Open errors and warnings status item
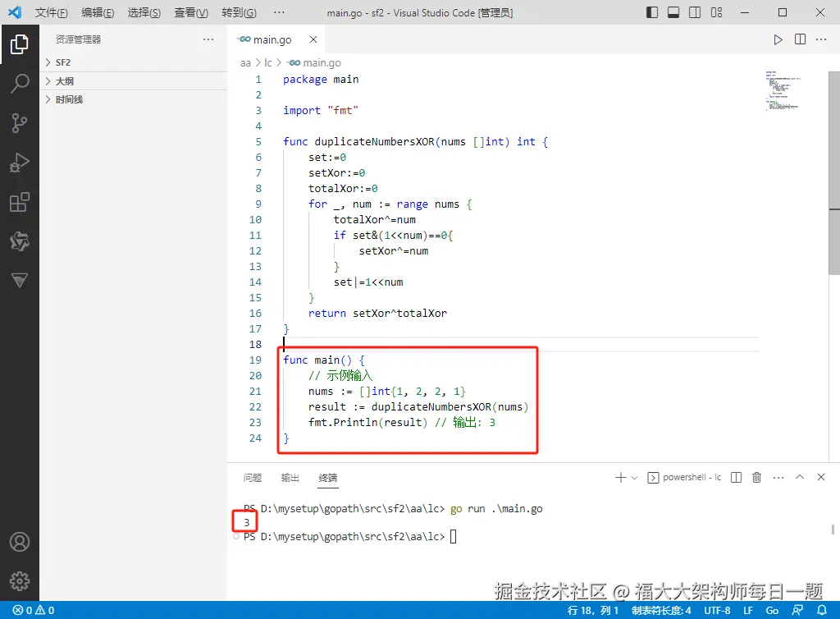The height and width of the screenshot is (619, 840). (x=33, y=611)
